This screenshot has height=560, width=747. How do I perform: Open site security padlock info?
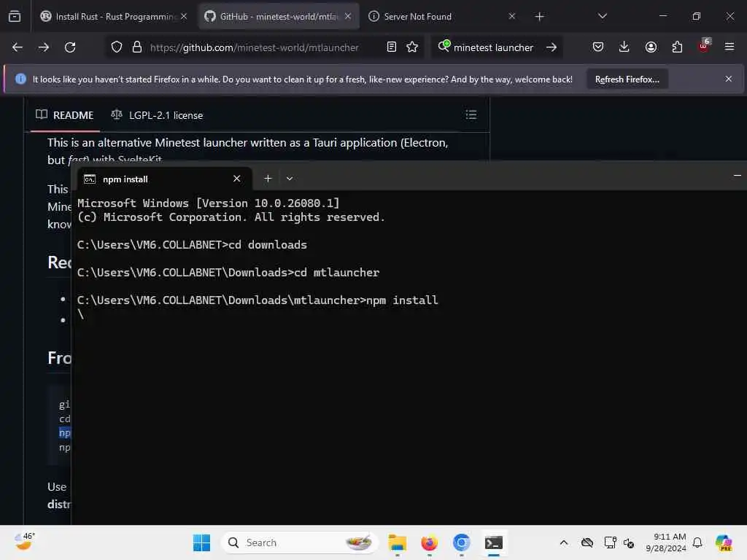click(137, 47)
